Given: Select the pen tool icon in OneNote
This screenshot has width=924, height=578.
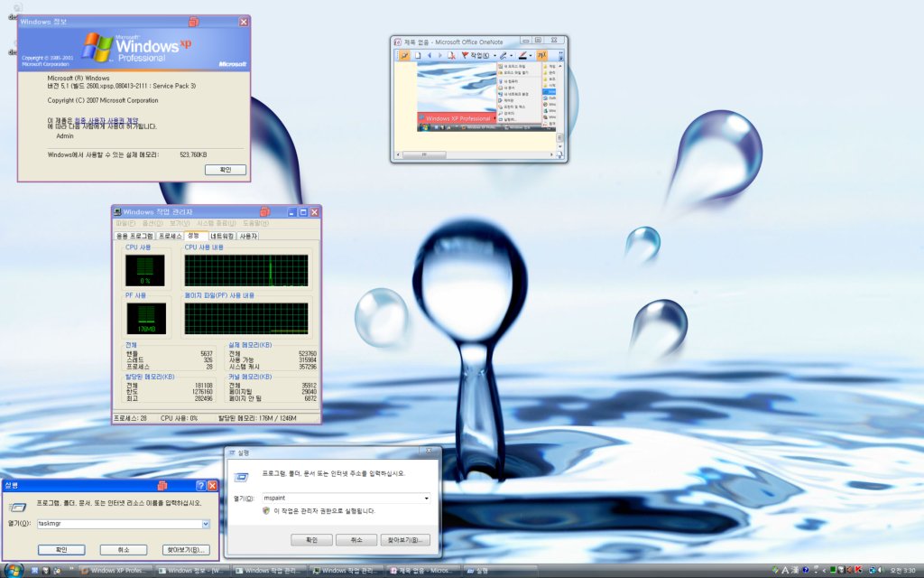Looking at the screenshot, I should [504, 55].
